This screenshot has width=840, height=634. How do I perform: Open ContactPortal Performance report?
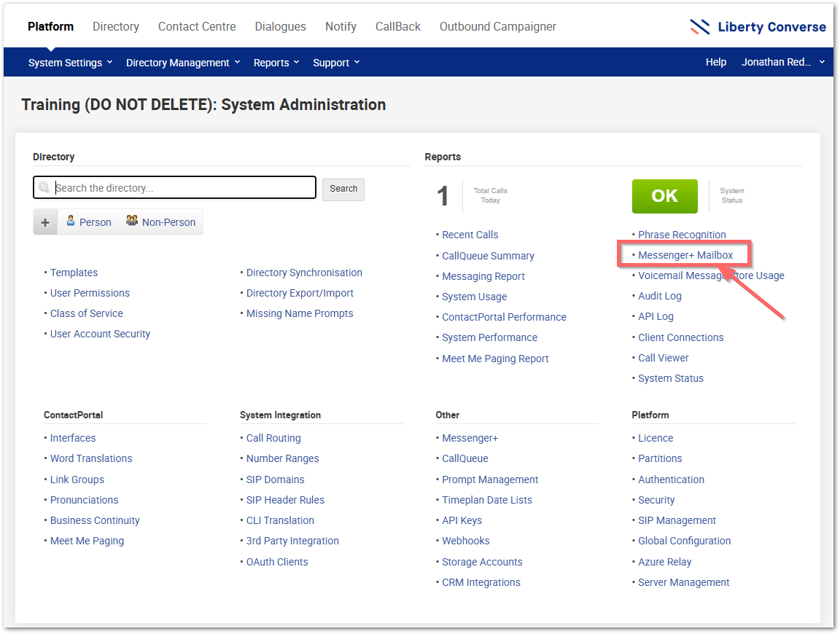coord(504,317)
